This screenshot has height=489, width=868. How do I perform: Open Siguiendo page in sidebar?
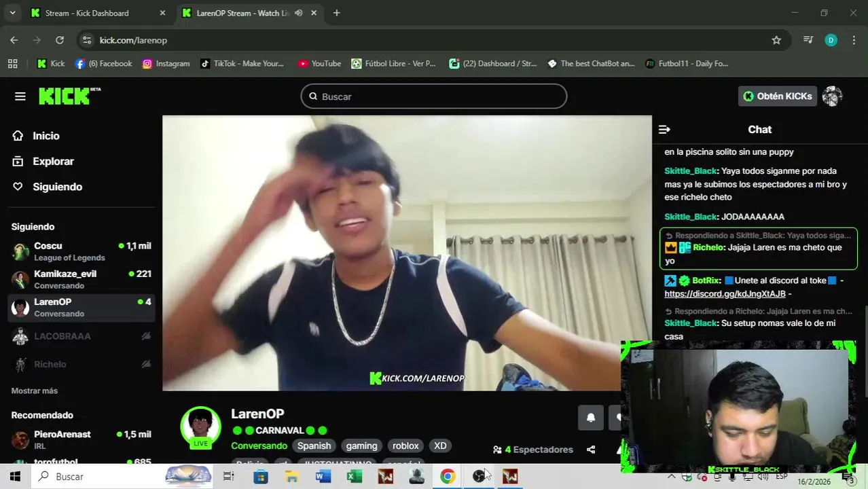point(48,187)
